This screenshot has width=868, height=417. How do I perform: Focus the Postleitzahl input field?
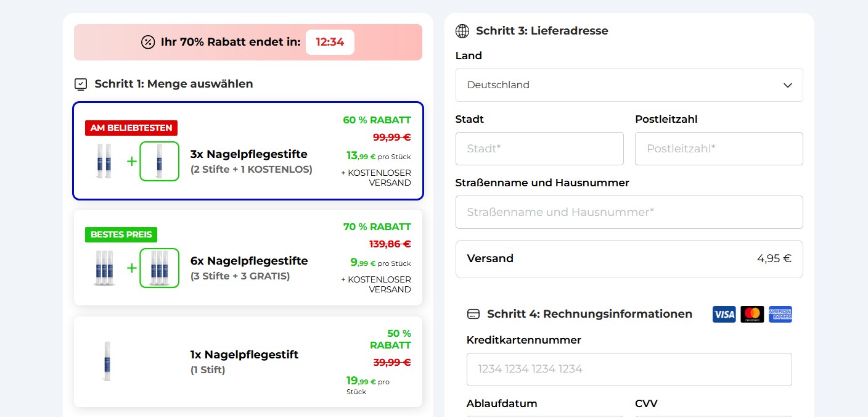coord(719,149)
